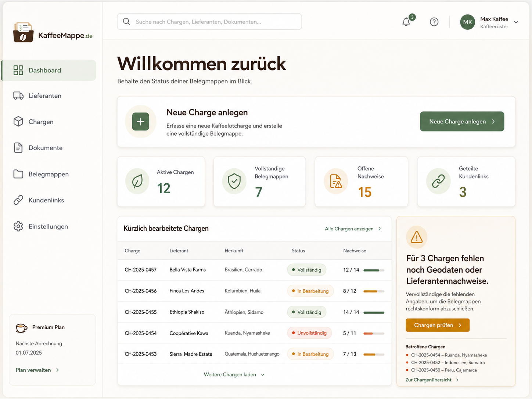Click the orange Chargen prüfen button
532x399 pixels.
[x=438, y=325]
